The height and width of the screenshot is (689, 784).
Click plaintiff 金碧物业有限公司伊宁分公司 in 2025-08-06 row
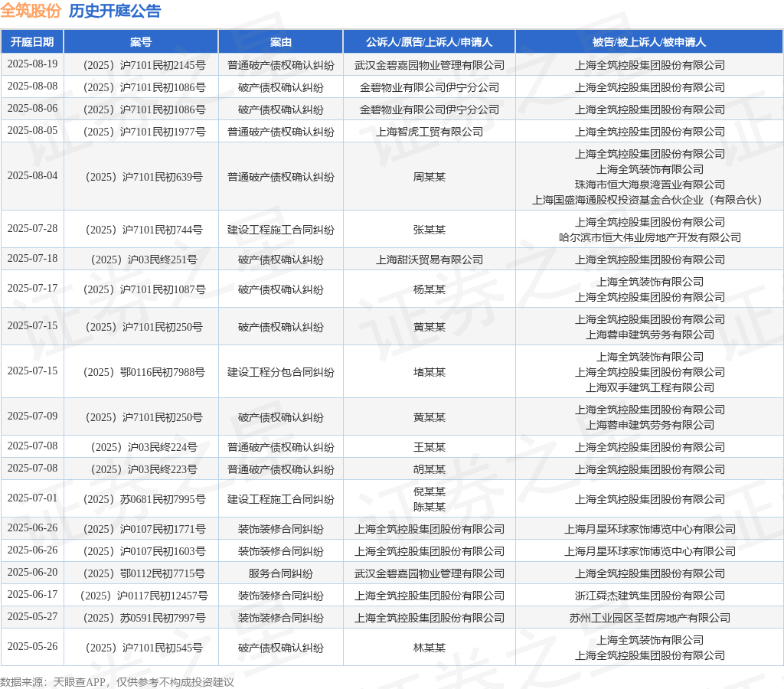[x=429, y=109]
